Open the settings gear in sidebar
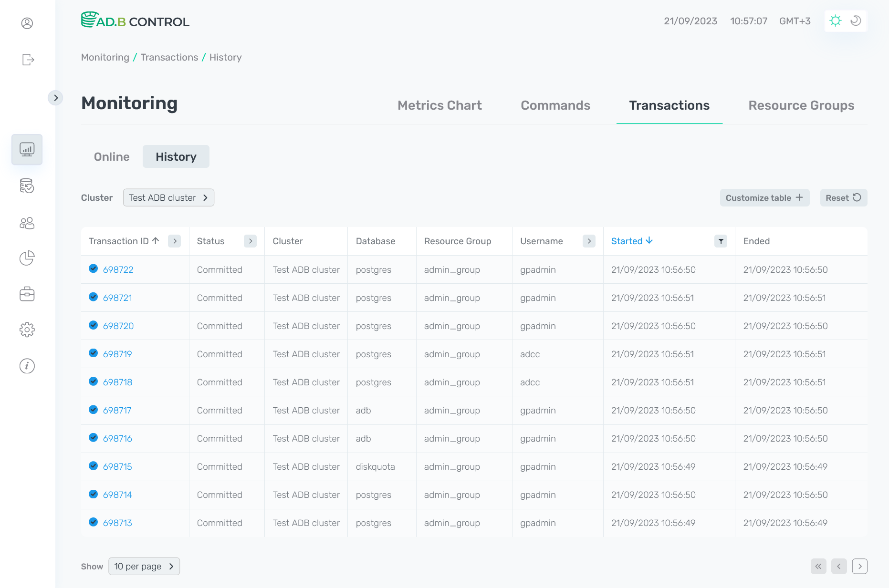The image size is (889, 588). pyautogui.click(x=27, y=330)
